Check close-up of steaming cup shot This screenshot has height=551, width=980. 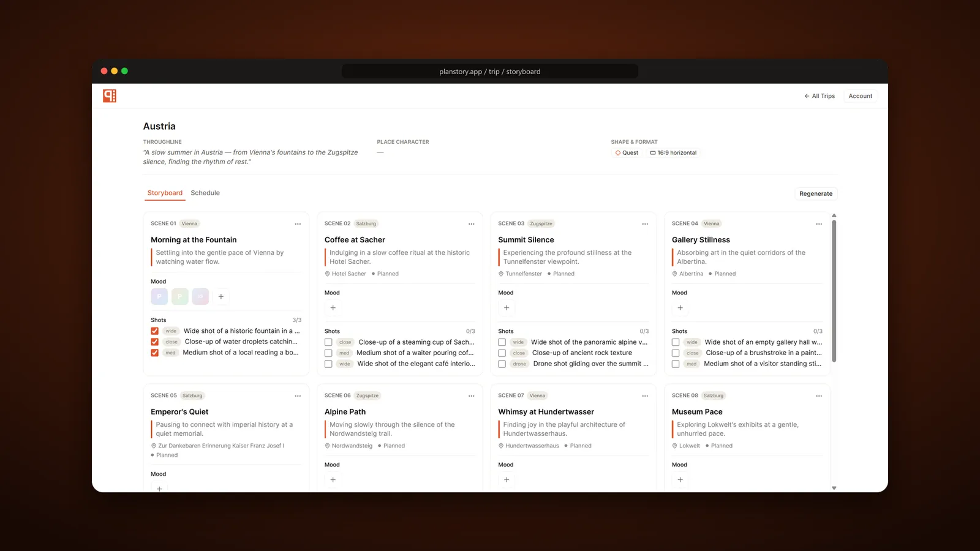[x=328, y=343]
